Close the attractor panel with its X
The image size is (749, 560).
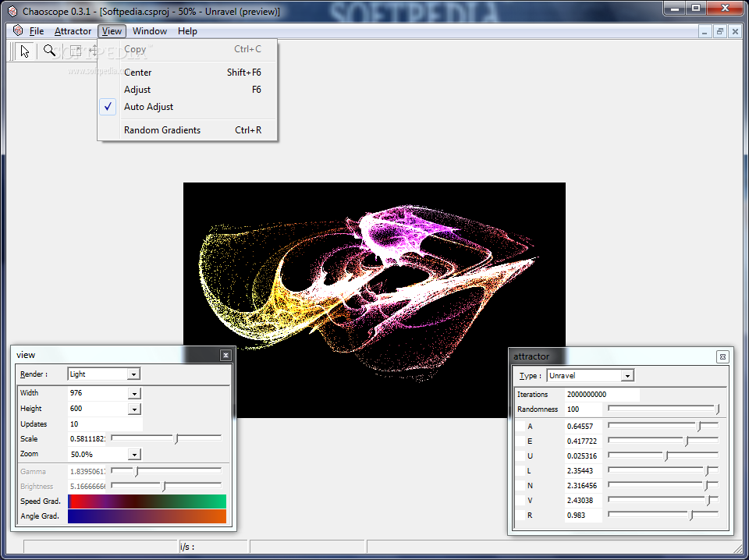pyautogui.click(x=722, y=356)
